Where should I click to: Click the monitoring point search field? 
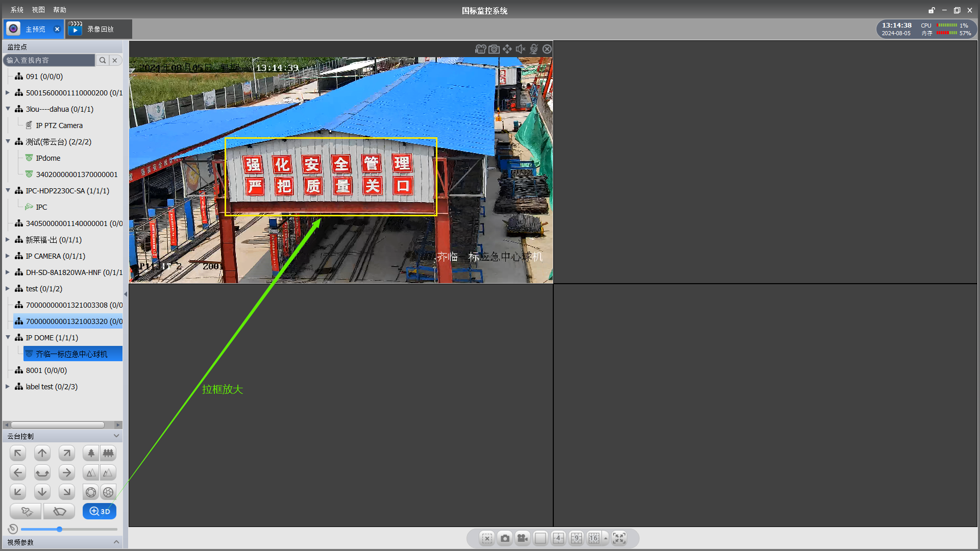click(50, 60)
